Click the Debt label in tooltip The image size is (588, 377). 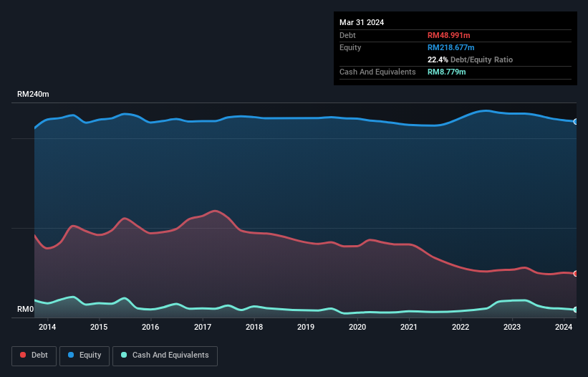click(347, 35)
